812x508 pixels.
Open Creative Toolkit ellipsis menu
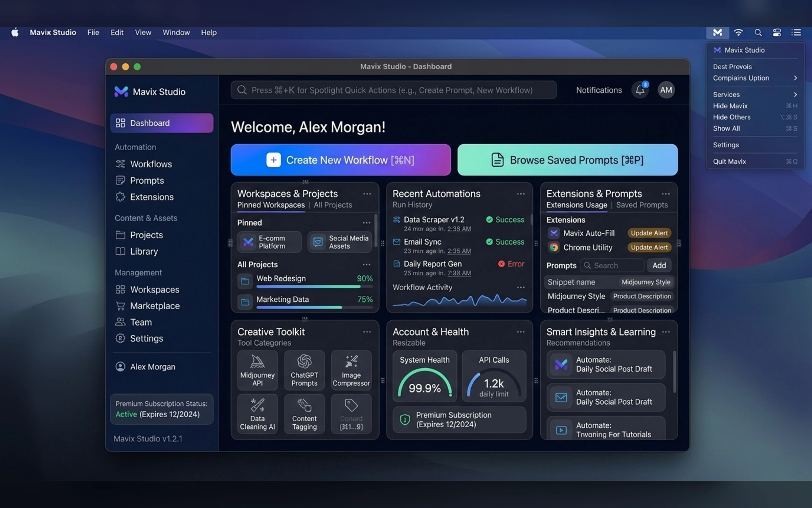[x=367, y=332]
